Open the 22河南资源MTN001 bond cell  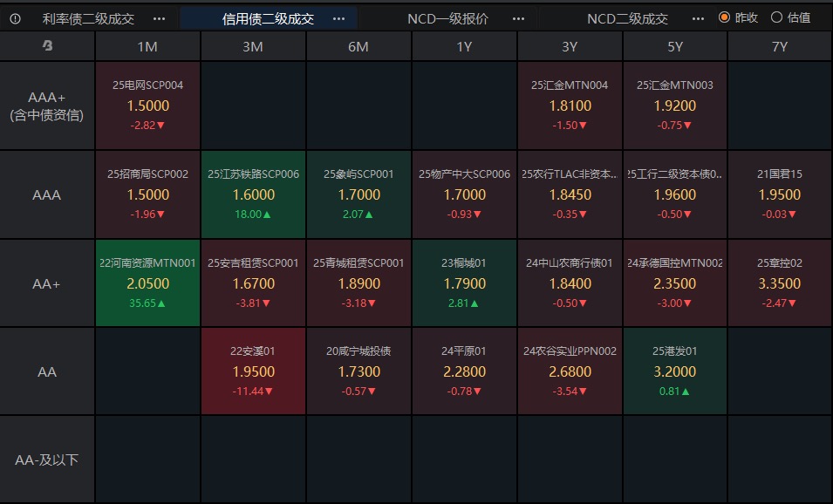[147, 283]
